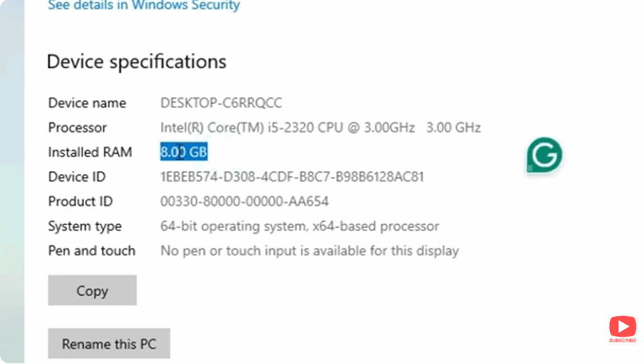Image resolution: width=644 pixels, height=364 pixels.
Task: Click the Rename this PC button
Action: point(108,343)
